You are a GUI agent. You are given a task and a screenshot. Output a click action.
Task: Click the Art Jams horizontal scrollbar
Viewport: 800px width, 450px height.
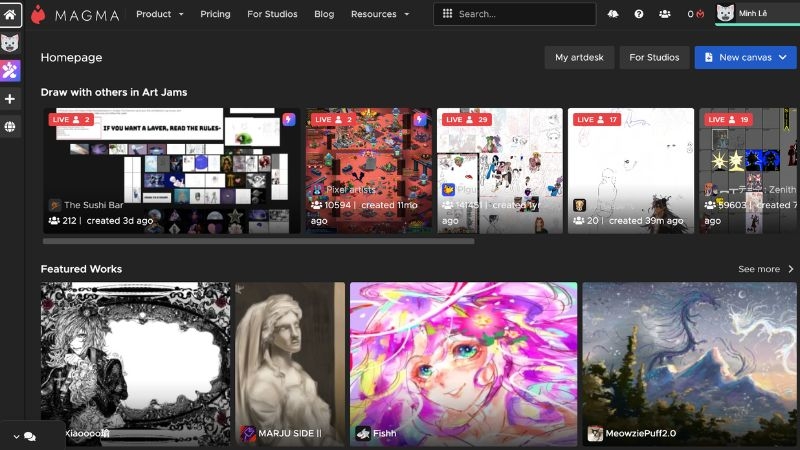tap(259, 241)
